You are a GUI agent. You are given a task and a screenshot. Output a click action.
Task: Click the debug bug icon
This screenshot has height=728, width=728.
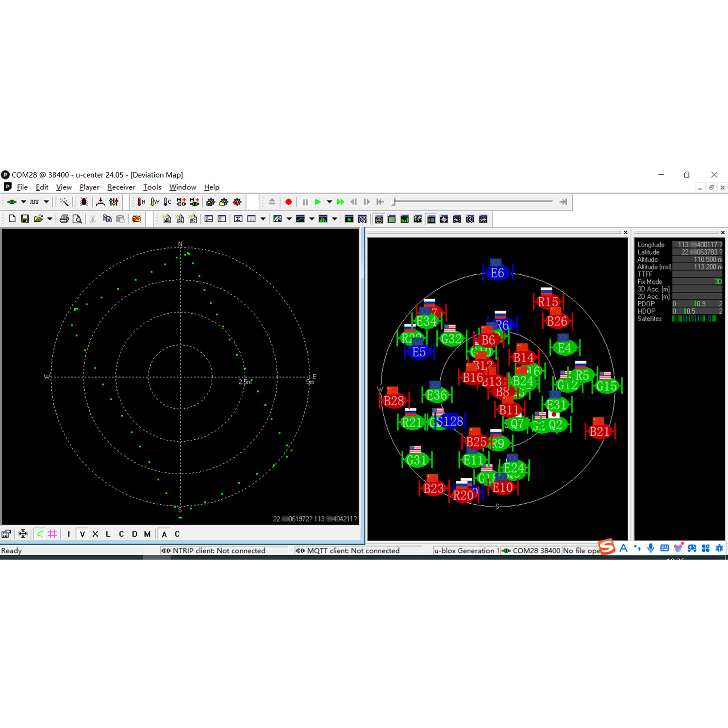(84, 202)
